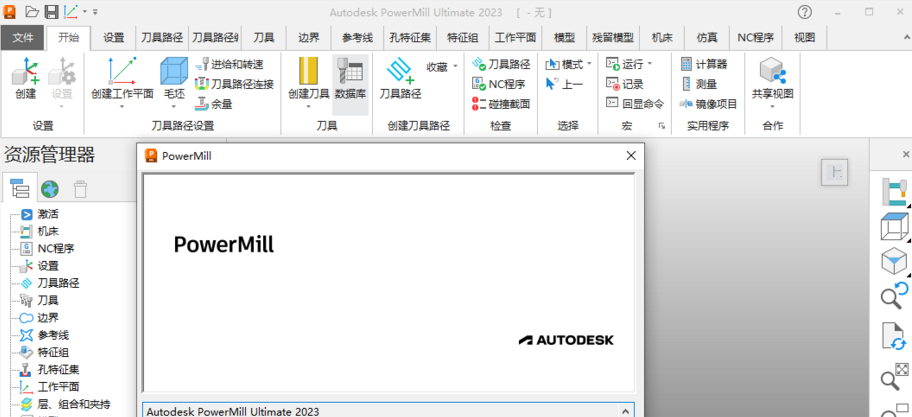Click NC程序 check in 检查 group
The image size is (912, 417).
click(498, 84)
